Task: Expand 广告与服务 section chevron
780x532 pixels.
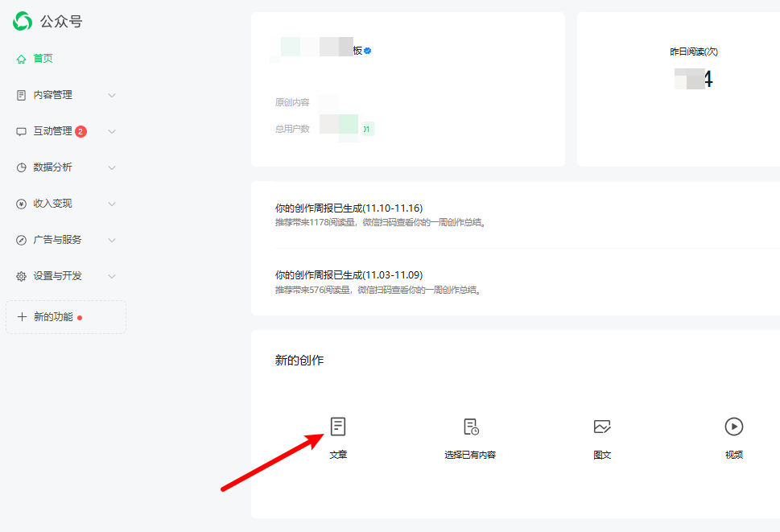Action: click(x=112, y=240)
